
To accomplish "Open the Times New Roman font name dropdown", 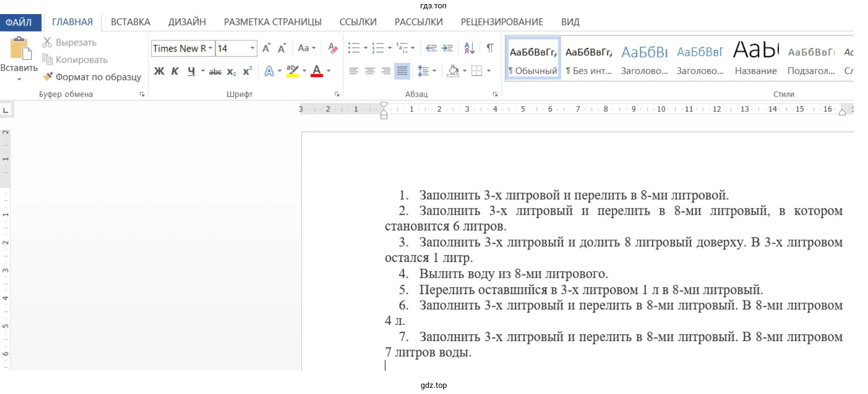I will click(x=211, y=48).
